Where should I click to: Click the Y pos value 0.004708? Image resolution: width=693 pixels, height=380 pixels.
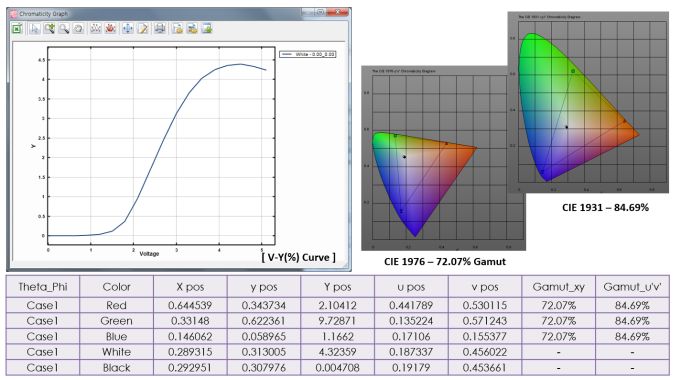tap(338, 368)
